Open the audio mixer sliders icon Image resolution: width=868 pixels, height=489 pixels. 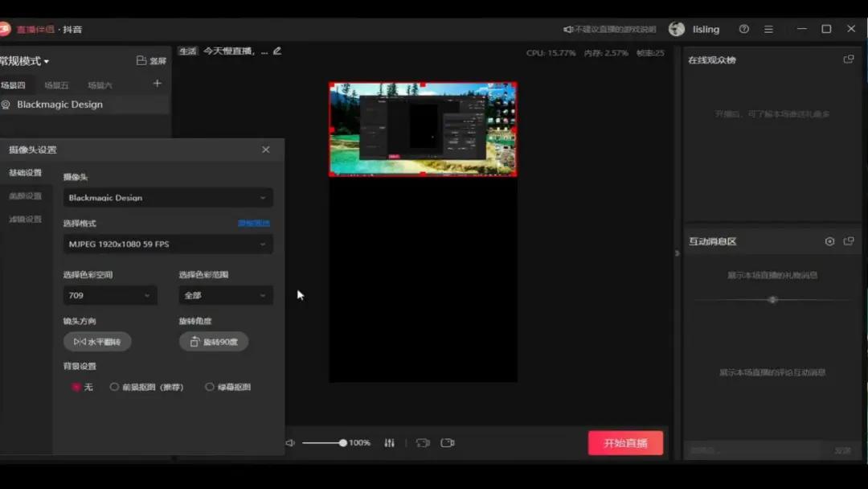click(389, 442)
